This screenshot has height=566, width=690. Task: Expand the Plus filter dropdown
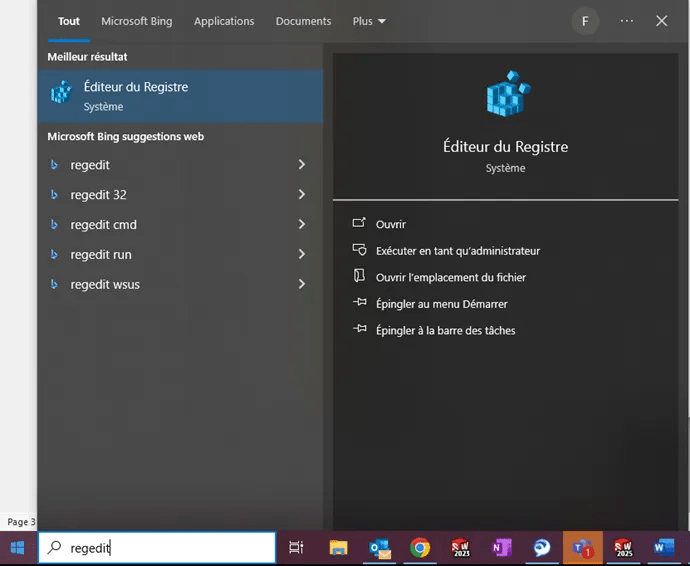(369, 21)
